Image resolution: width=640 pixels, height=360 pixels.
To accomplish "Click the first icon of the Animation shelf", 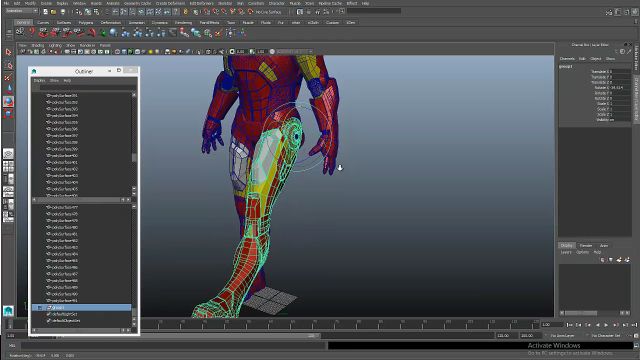I will [x=20, y=33].
